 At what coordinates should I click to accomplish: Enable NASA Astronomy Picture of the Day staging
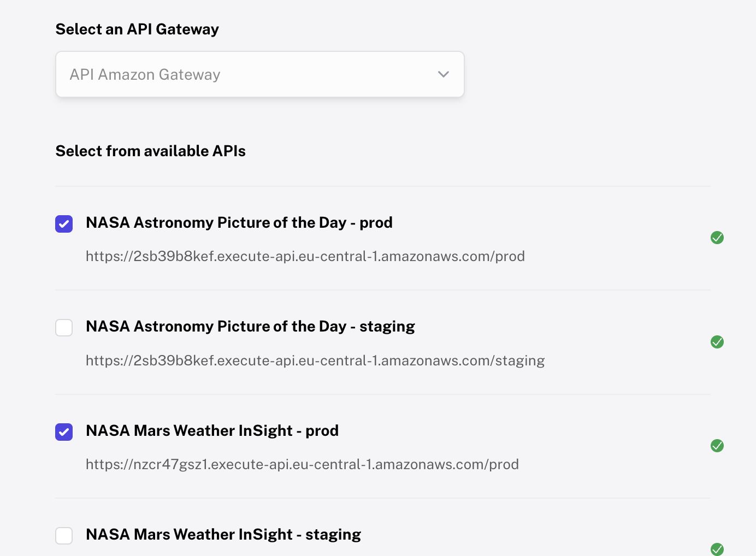(64, 328)
